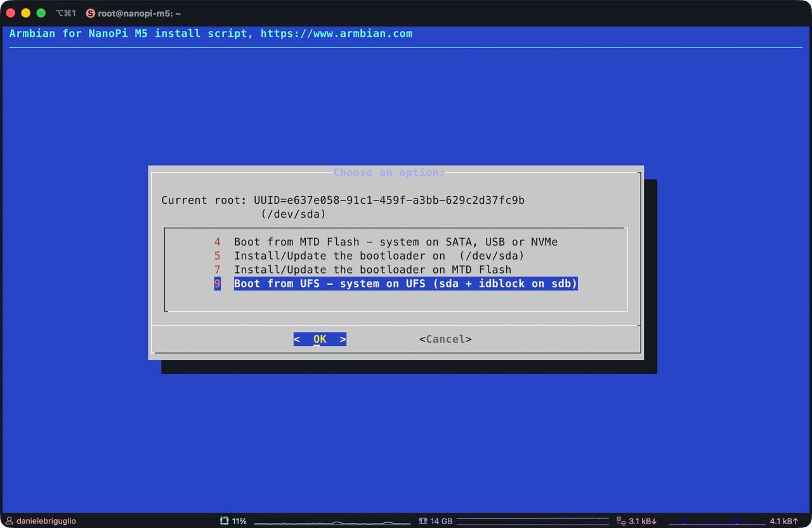This screenshot has height=528, width=812.
Task: Click the green maximize window button
Action: point(41,13)
